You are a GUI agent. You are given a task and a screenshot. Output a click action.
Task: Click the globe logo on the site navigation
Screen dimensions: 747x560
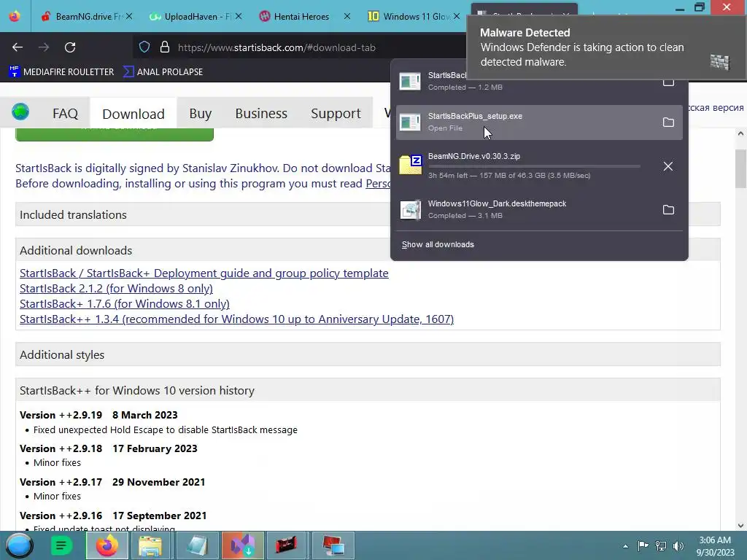[x=20, y=112]
